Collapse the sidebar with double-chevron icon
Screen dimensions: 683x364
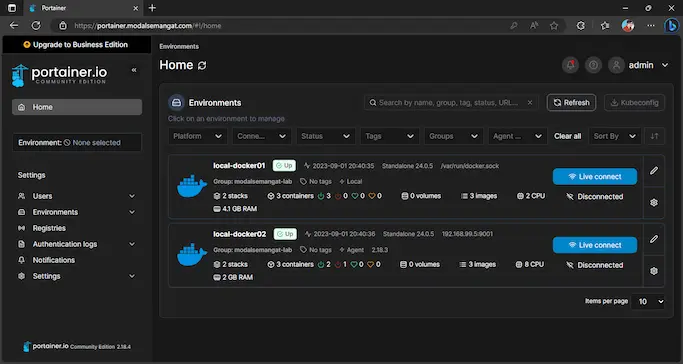[134, 70]
